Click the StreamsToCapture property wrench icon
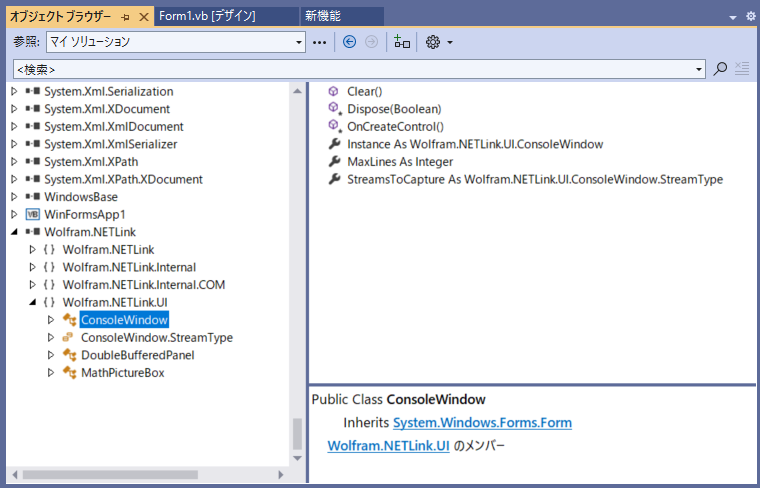Screen dimensions: 760x488 tap(334, 179)
